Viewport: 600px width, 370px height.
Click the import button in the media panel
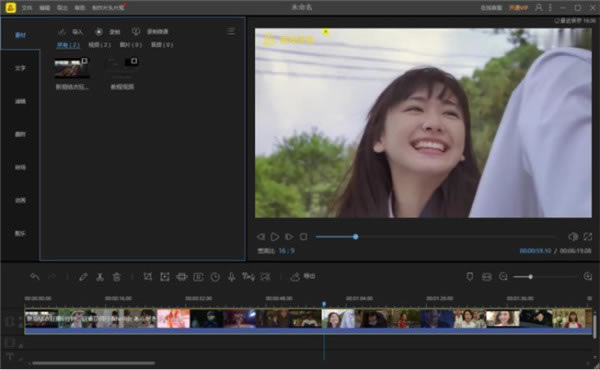tap(70, 32)
